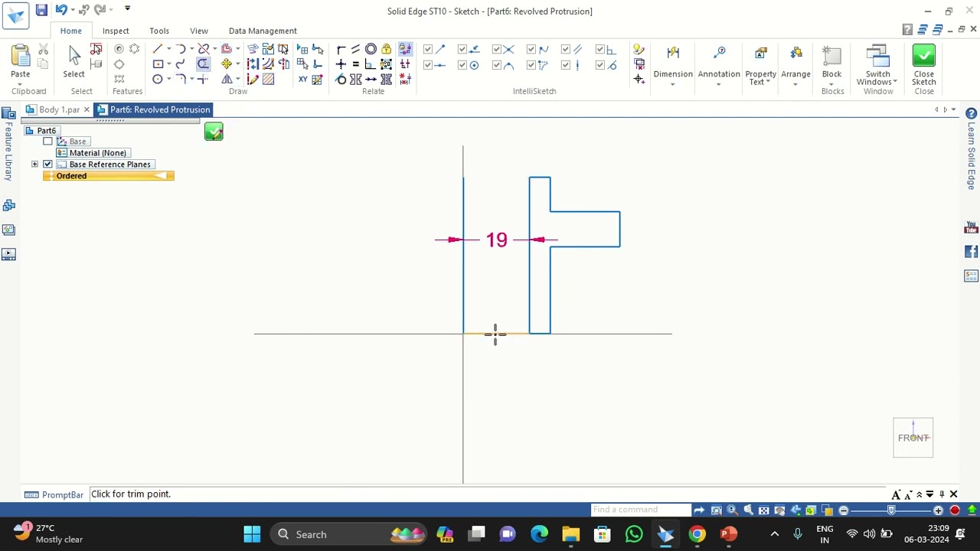
Task: Switch to the Home ribbon tab
Action: click(70, 31)
